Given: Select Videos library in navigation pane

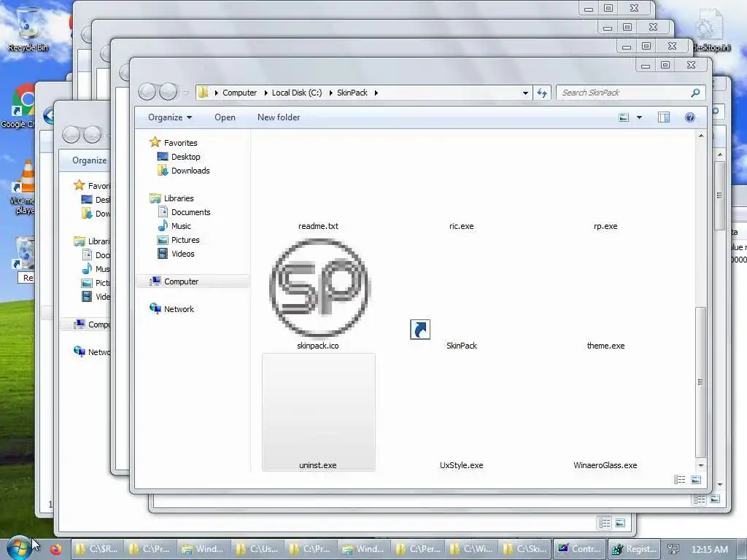Looking at the screenshot, I should pyautogui.click(x=183, y=254).
